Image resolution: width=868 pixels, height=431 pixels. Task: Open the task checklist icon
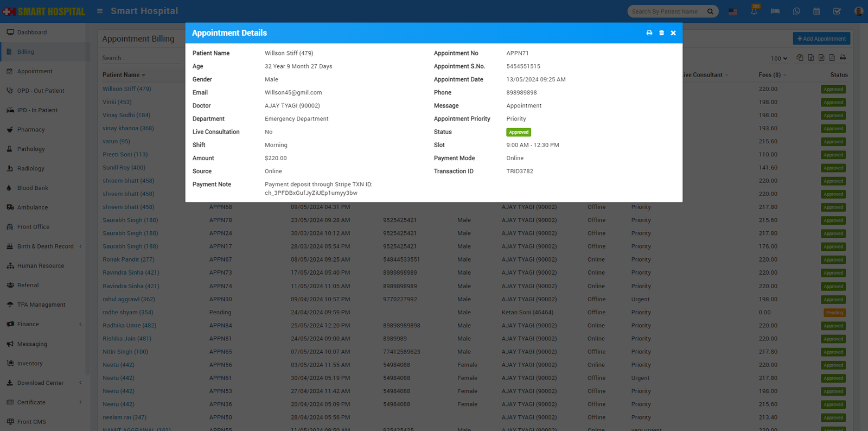[x=837, y=11]
